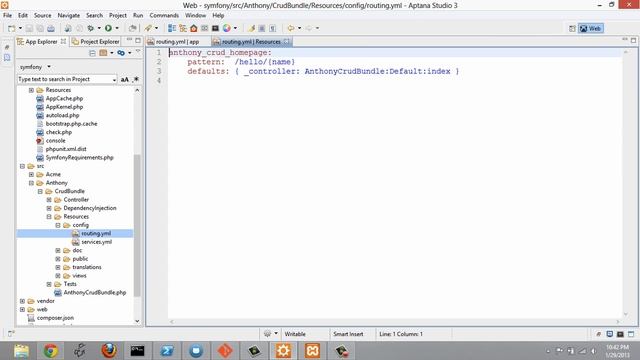Close the App Explorer tab
The image size is (640, 360).
coord(63,41)
